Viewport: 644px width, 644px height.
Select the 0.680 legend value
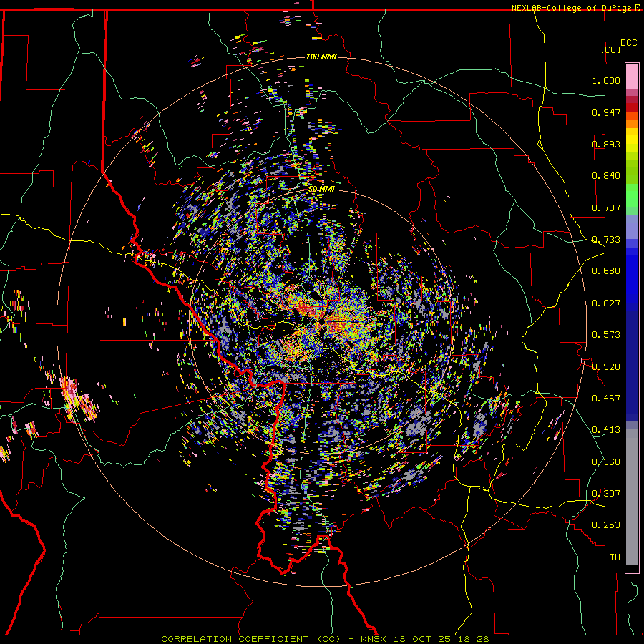pyautogui.click(x=606, y=271)
